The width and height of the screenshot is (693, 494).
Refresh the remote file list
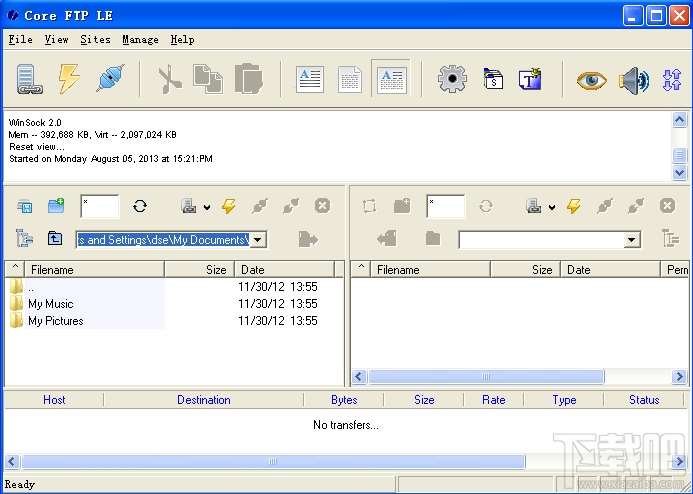point(486,206)
